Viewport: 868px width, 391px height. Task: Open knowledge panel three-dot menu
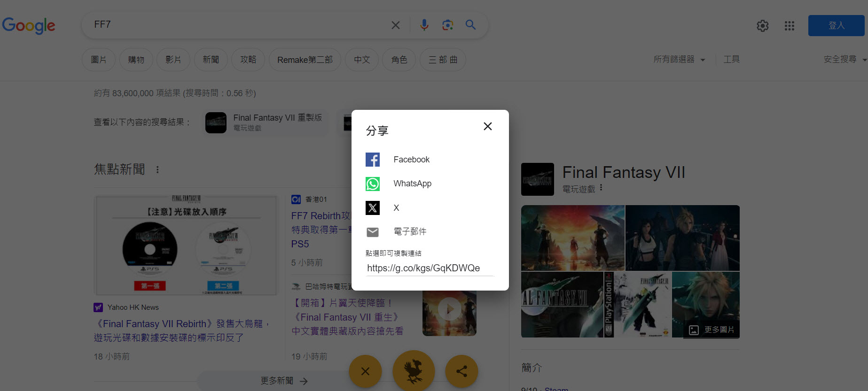601,188
